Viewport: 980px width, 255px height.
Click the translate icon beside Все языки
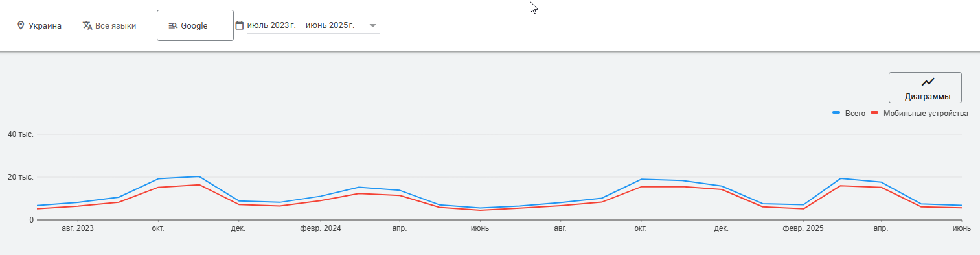(87, 26)
